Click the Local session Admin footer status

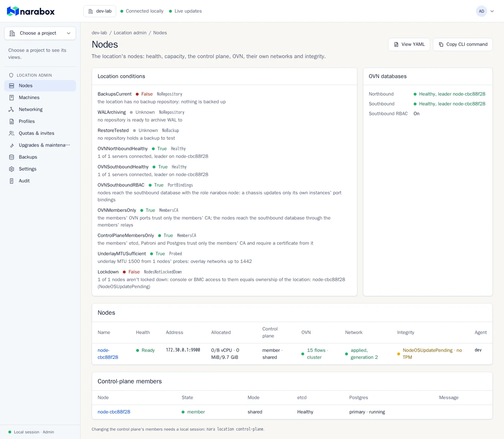point(31,432)
